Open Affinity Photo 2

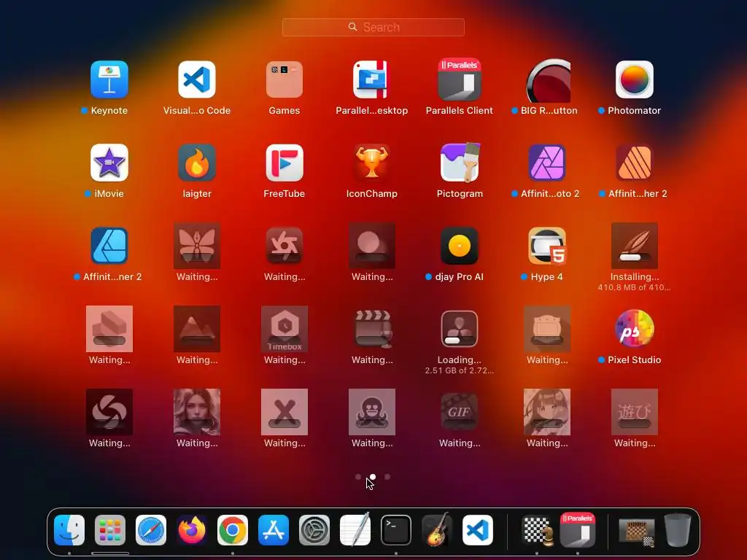point(547,163)
